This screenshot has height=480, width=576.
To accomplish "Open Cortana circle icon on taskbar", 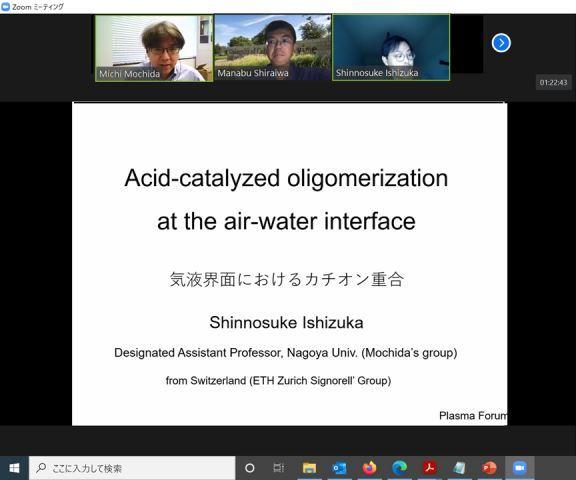I will (x=250, y=468).
